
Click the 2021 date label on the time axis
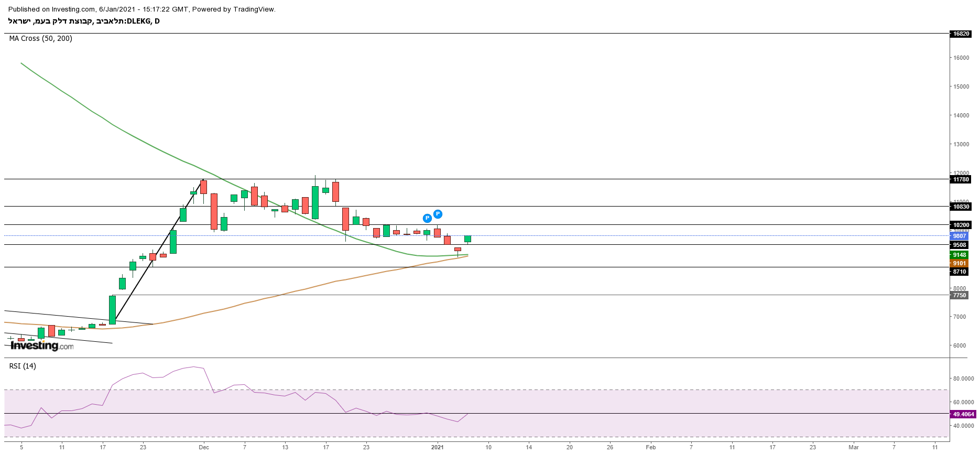coord(437,447)
